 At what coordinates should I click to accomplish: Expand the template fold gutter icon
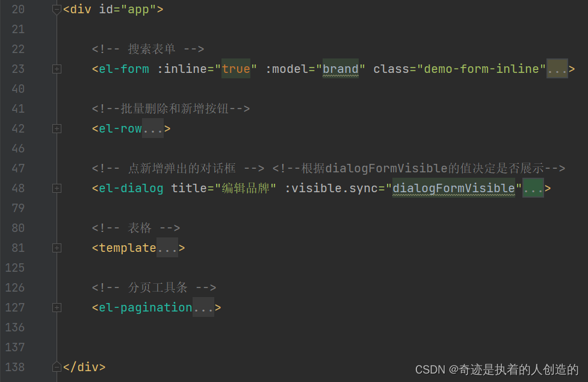point(57,248)
